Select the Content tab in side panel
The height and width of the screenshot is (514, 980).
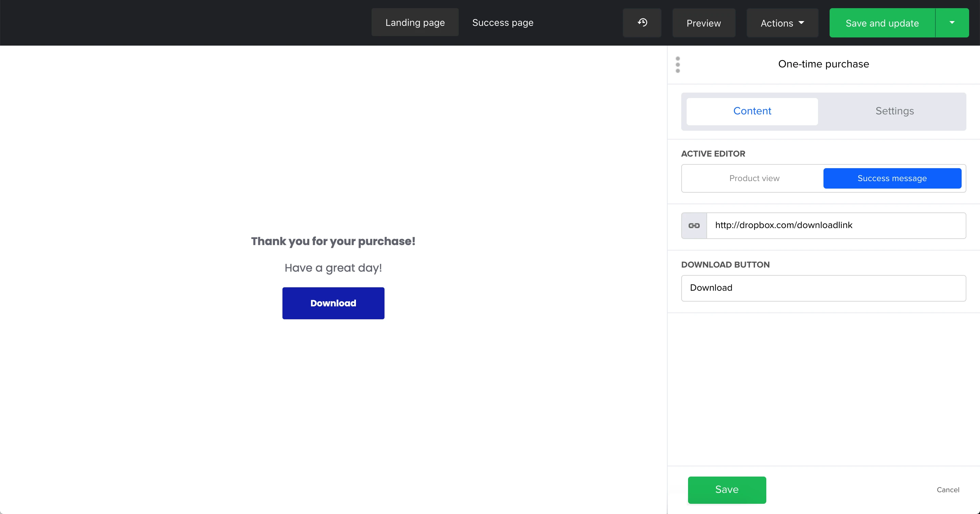pos(752,111)
